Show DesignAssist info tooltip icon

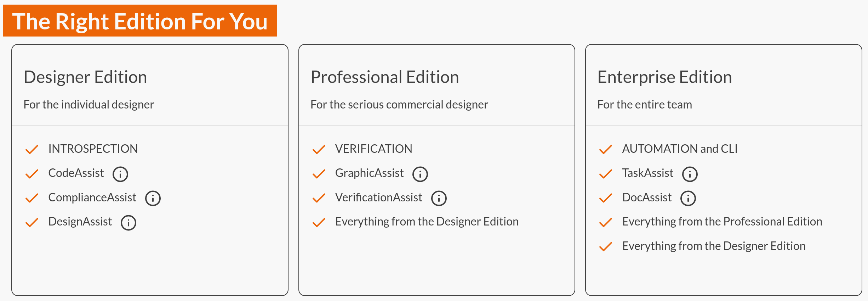pos(129,223)
